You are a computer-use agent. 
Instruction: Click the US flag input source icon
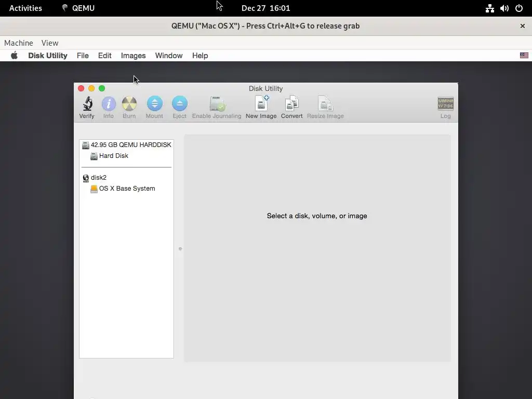point(524,55)
